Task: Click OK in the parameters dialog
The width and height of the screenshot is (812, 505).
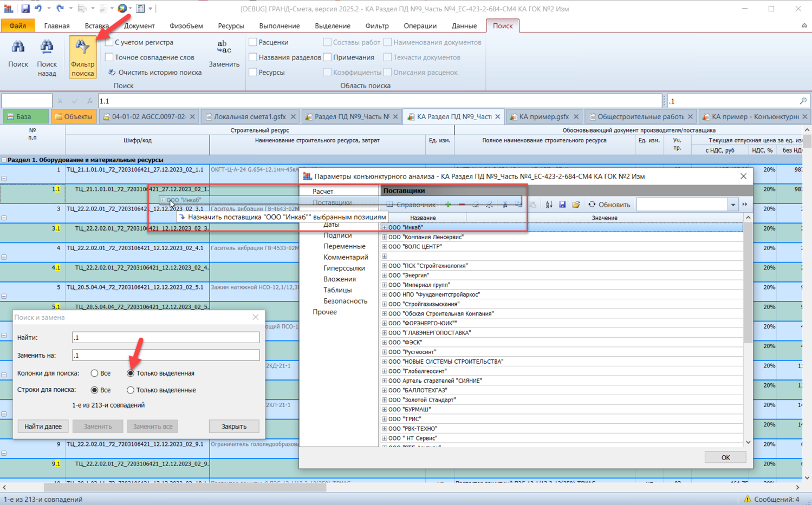Action: click(x=725, y=457)
